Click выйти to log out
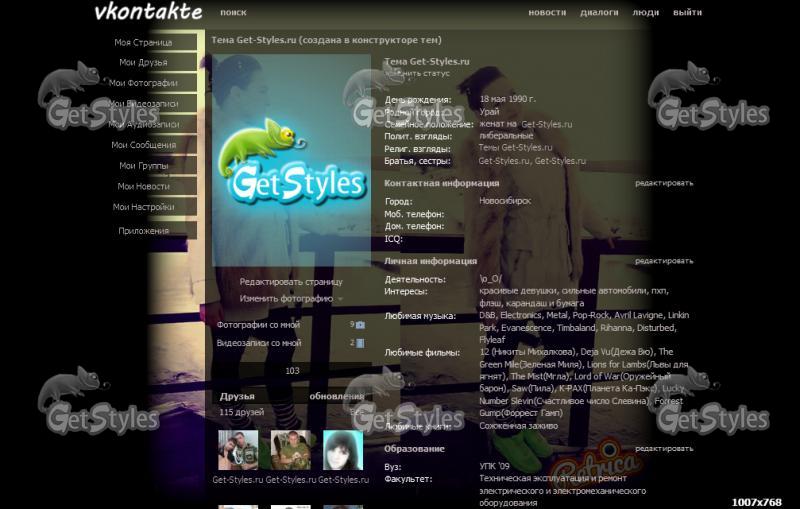 pos(687,12)
